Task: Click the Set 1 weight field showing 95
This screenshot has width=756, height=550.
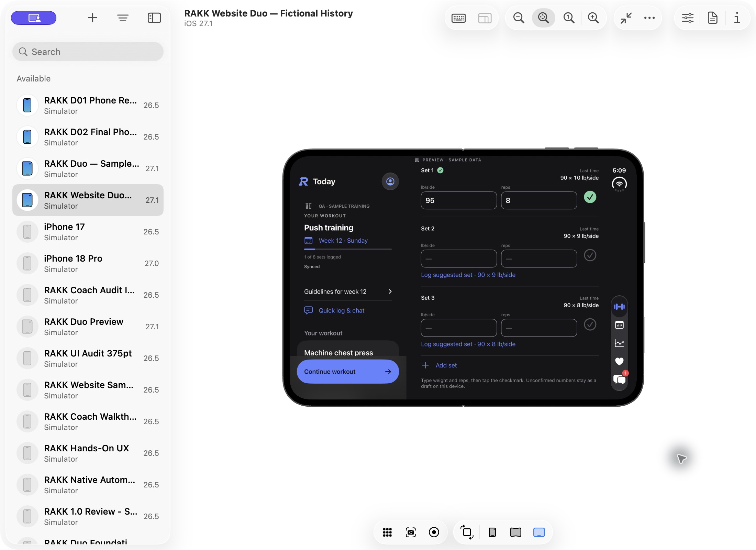Action: click(x=459, y=200)
